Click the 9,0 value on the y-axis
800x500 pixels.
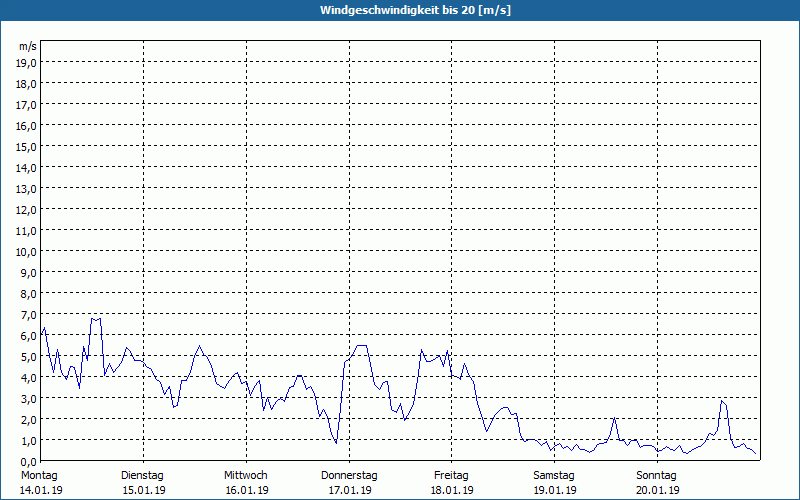coord(29,272)
